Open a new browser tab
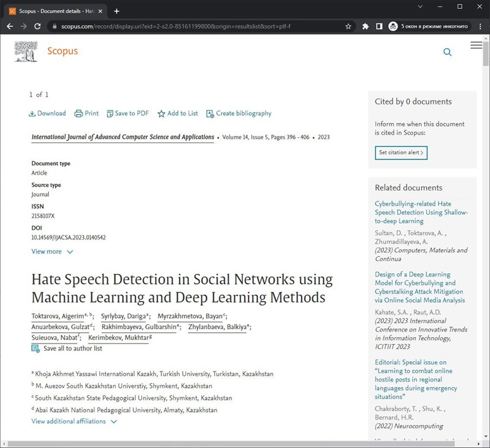 [116, 11]
